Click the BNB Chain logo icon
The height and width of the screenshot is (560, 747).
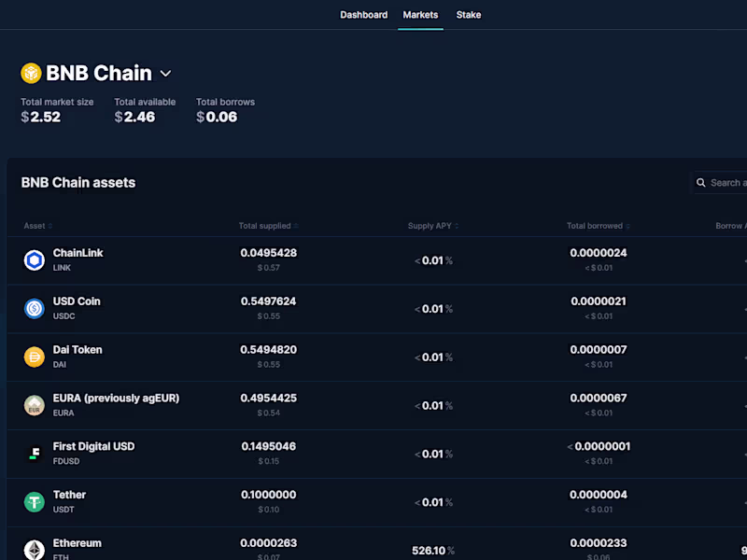tap(31, 73)
